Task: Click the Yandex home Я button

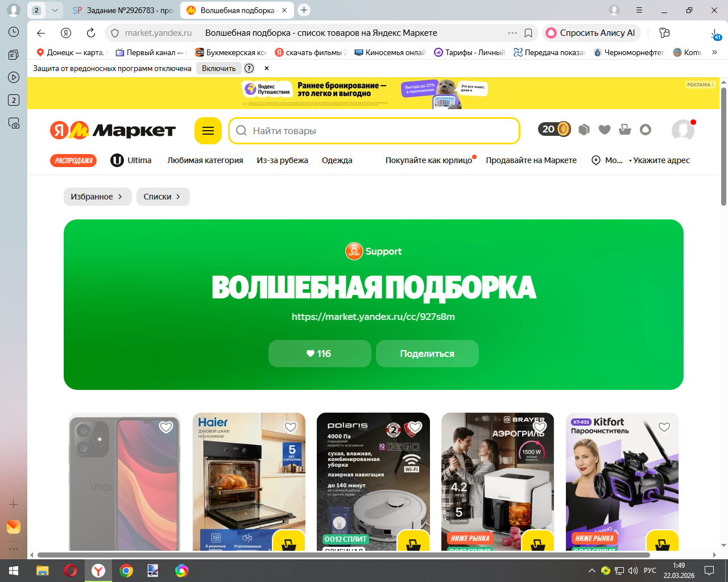Action: tap(66, 33)
